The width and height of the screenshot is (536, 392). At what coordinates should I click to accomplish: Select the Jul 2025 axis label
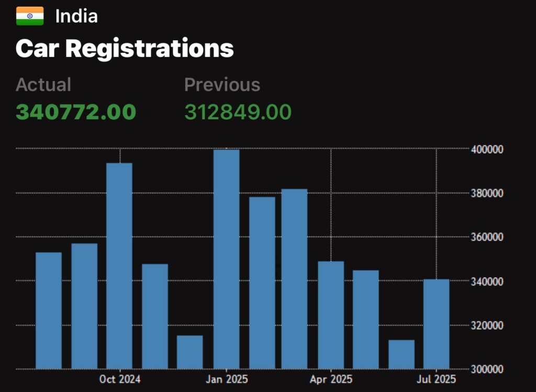pyautogui.click(x=436, y=379)
